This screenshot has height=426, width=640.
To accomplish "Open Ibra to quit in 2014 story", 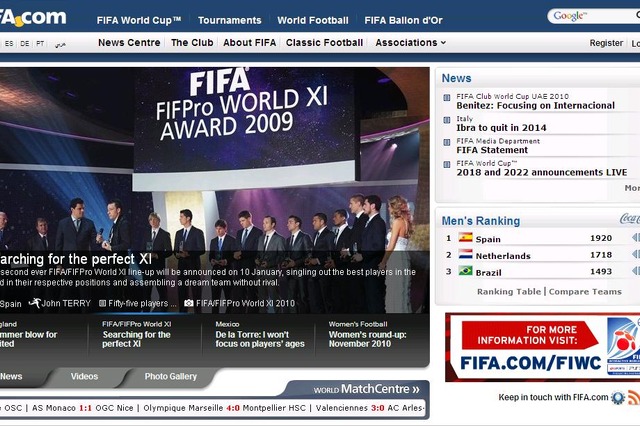I will coord(501,128).
